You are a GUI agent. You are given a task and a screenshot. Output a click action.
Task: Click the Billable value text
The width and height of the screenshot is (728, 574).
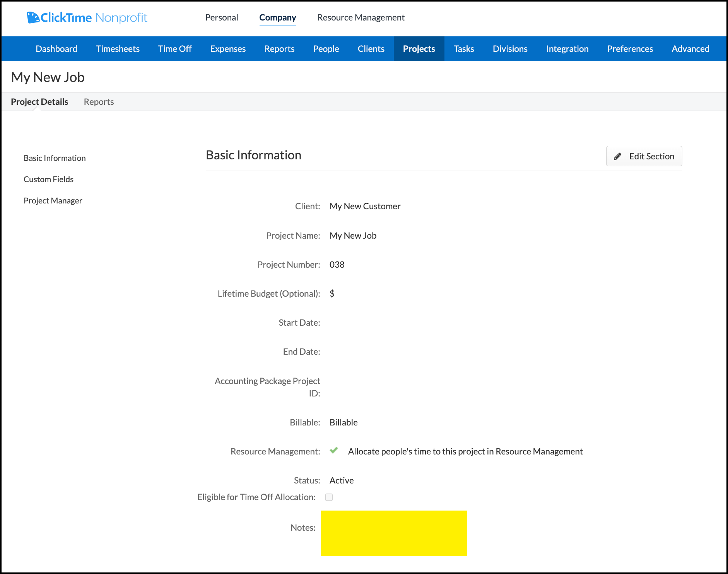pyautogui.click(x=343, y=422)
